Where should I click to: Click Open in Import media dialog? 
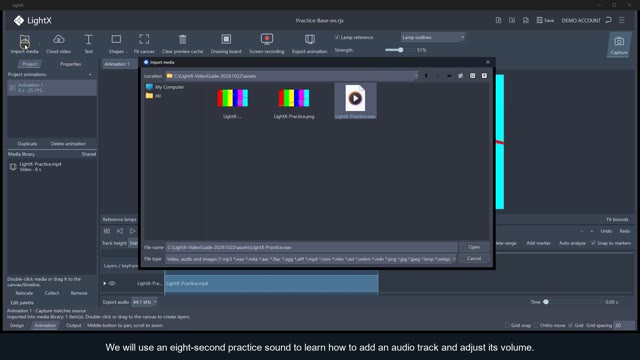point(474,247)
